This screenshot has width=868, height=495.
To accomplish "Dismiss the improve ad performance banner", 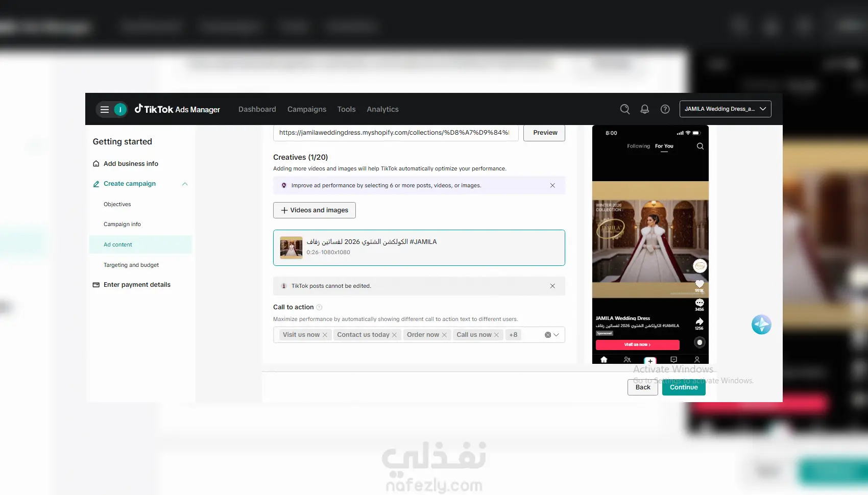I will (x=552, y=185).
